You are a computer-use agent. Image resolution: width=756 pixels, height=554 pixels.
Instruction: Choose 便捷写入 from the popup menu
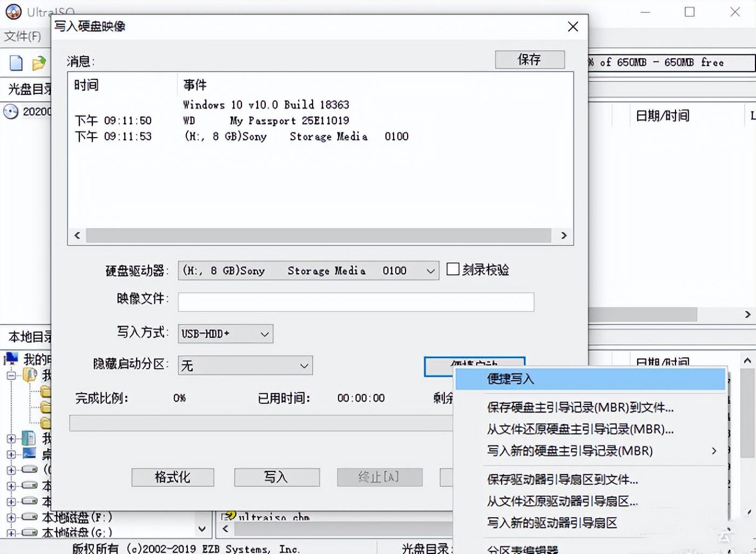[x=590, y=379]
